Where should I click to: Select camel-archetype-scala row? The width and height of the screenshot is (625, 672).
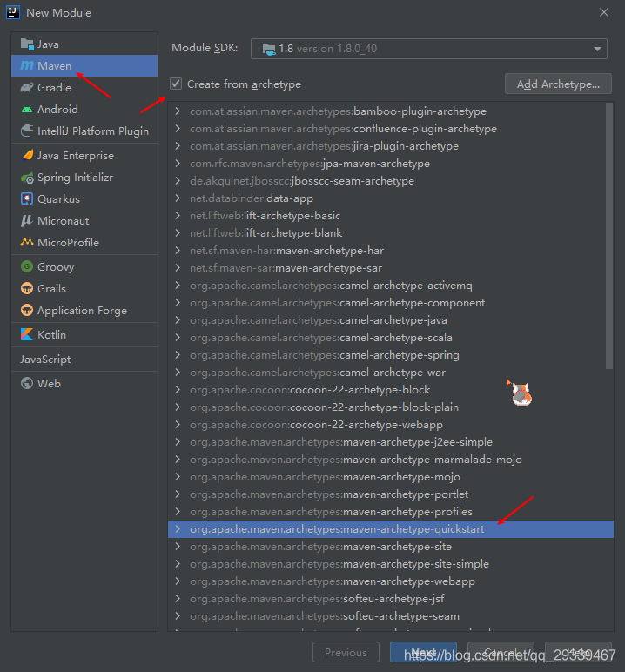point(391,338)
